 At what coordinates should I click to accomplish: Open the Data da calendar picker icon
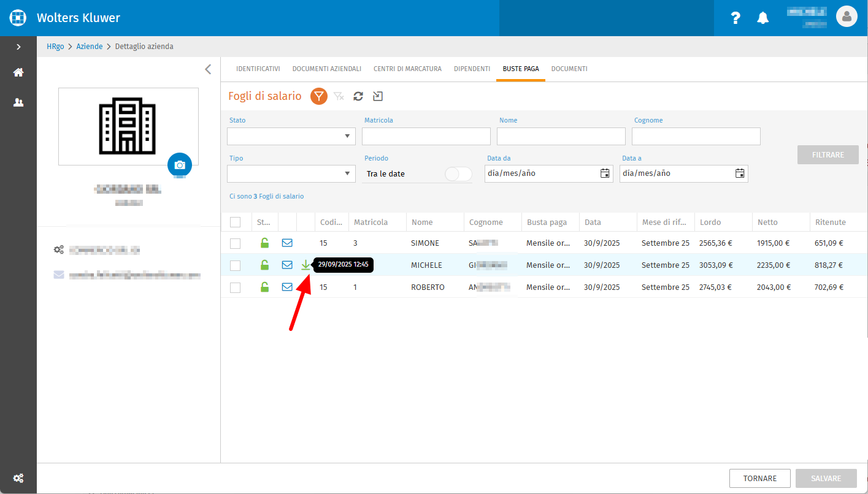(605, 173)
